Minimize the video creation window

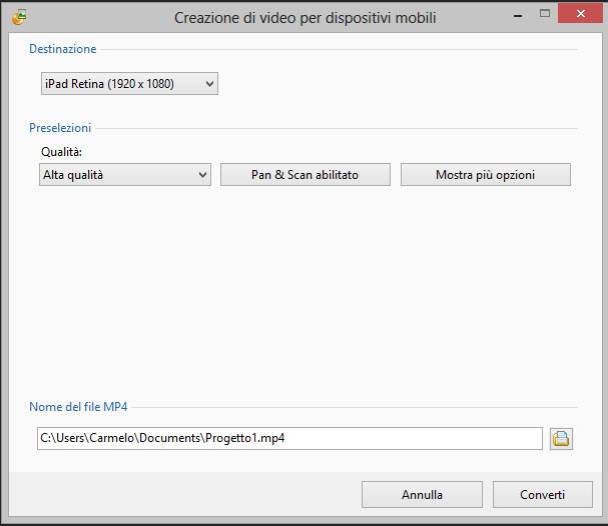click(518, 16)
